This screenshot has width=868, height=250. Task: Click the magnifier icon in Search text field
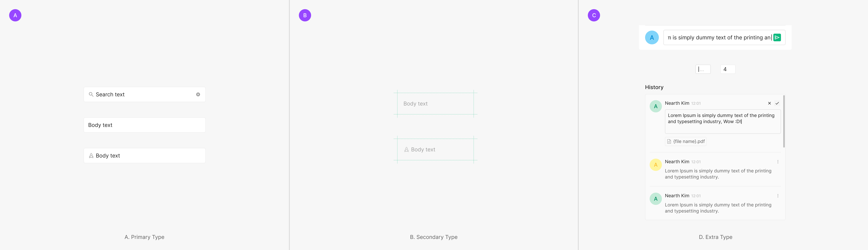(91, 94)
